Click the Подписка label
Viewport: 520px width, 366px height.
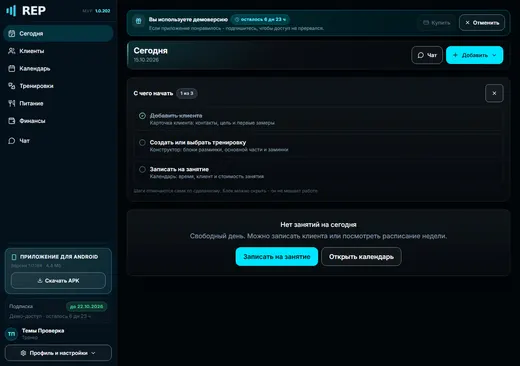pyautogui.click(x=21, y=306)
